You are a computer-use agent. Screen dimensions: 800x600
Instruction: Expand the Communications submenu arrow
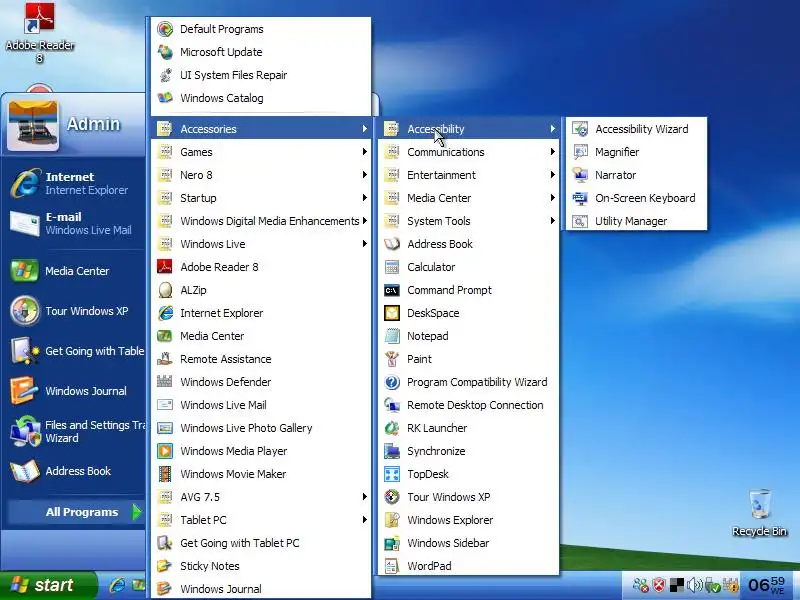tap(553, 152)
